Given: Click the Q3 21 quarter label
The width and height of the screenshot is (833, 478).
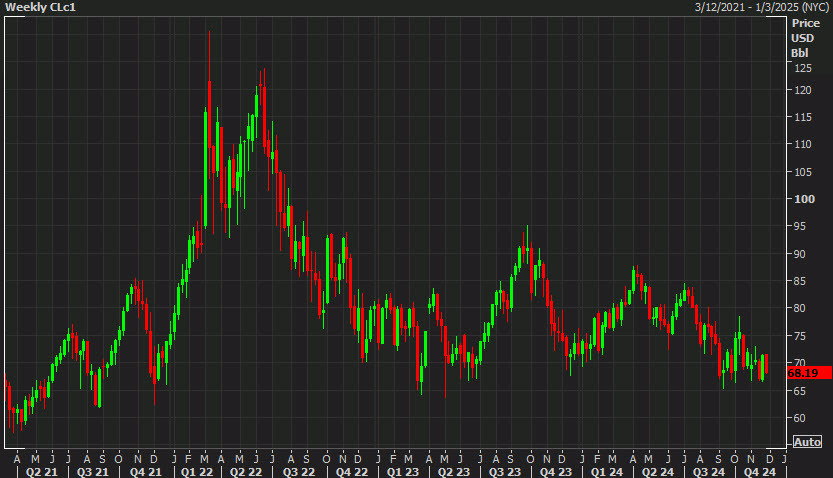Looking at the screenshot, I should tap(92, 472).
